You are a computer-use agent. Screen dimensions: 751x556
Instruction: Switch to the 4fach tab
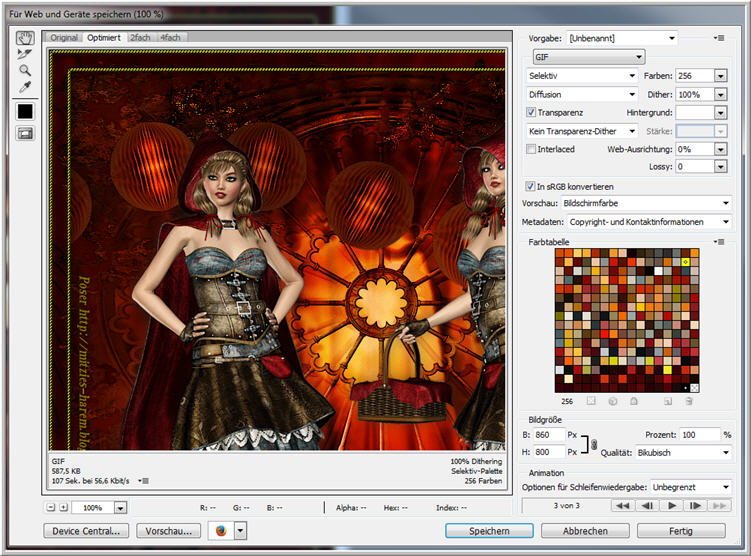[171, 37]
